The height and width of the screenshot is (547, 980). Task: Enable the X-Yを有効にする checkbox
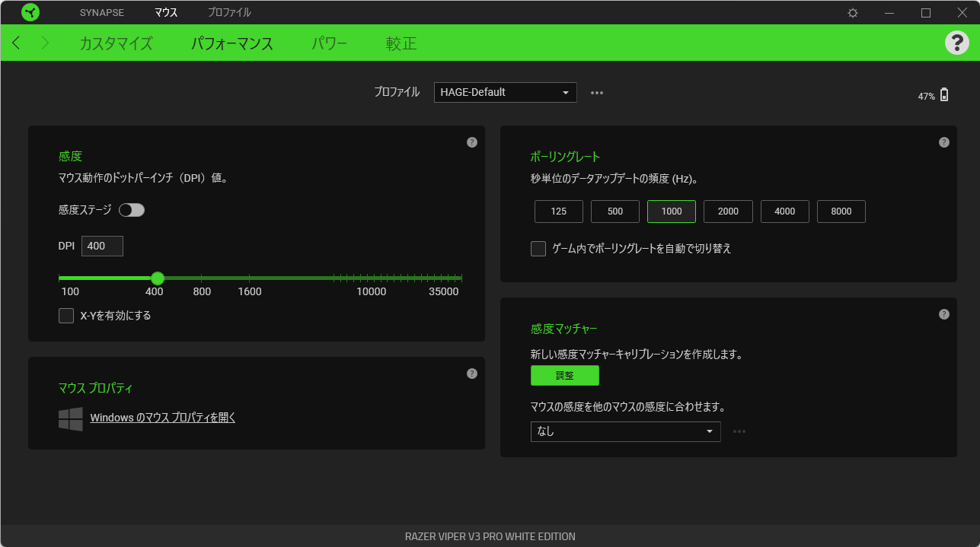coord(66,316)
